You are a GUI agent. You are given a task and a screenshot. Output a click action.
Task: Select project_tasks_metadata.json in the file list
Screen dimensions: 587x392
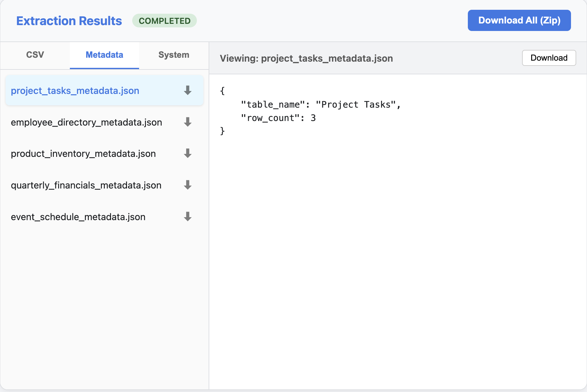[75, 91]
